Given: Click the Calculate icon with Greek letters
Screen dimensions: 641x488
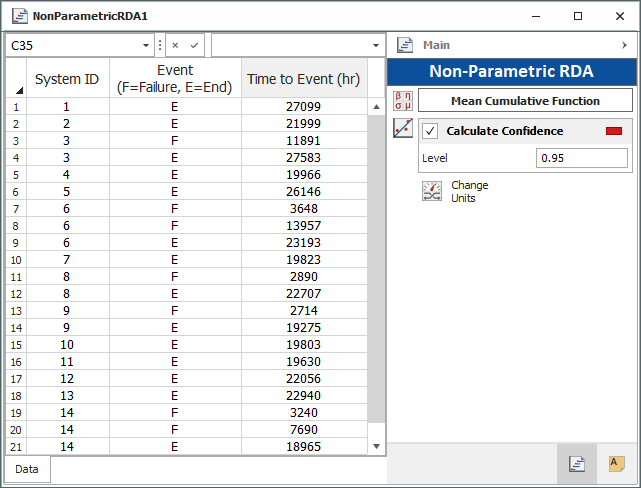Looking at the screenshot, I should (x=403, y=101).
